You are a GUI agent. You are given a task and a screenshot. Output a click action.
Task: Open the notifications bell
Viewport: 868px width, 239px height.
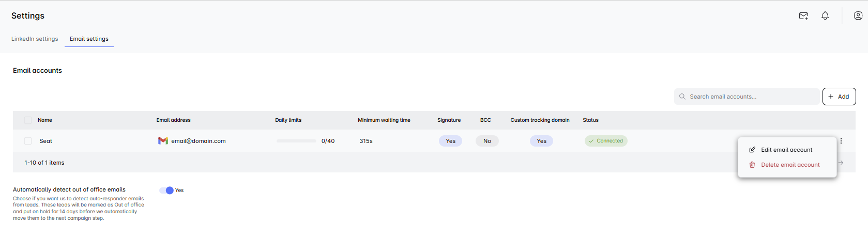point(825,16)
